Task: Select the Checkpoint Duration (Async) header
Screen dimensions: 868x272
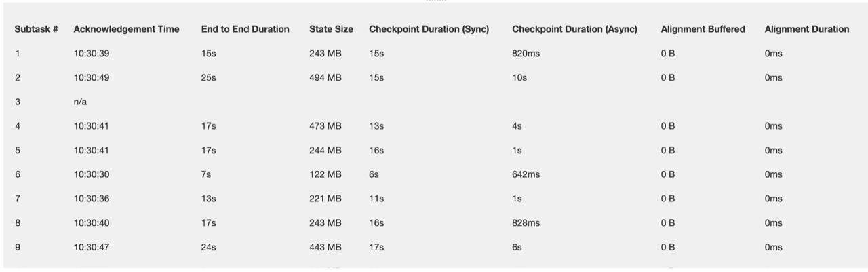Action: tap(574, 29)
